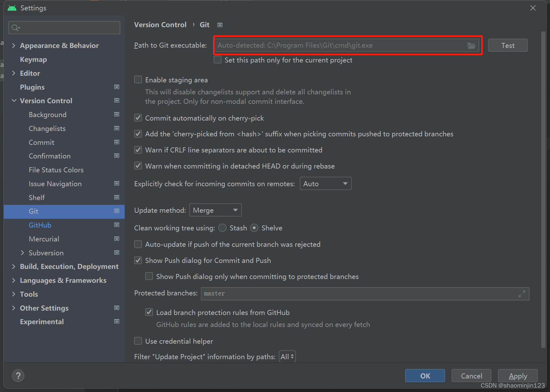Open the Filter Update Project paths 'All' dropdown
The image size is (550, 392).
[287, 357]
